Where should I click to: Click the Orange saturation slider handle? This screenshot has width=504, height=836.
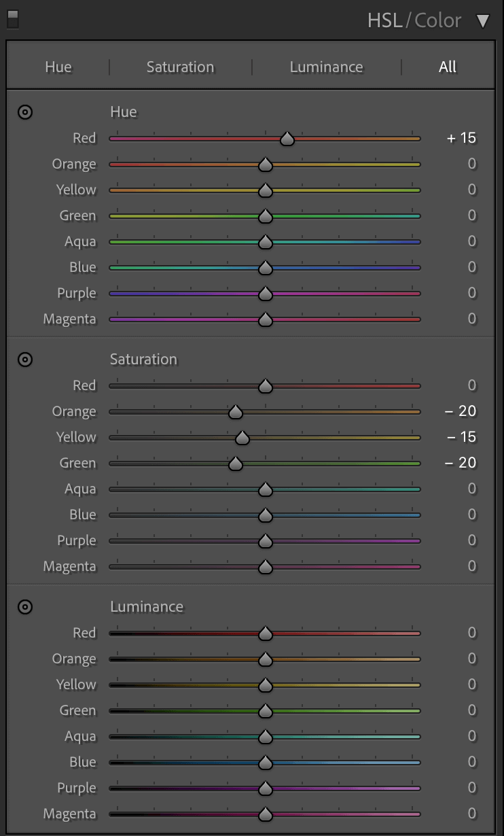click(236, 412)
